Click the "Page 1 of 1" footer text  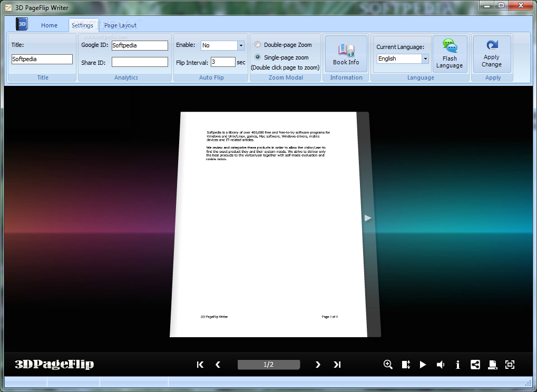click(329, 317)
